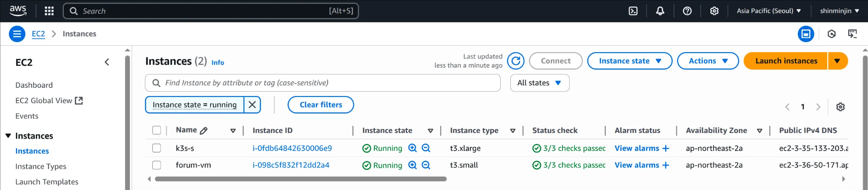Click the Connect button
The height and width of the screenshot is (190, 868).
556,61
